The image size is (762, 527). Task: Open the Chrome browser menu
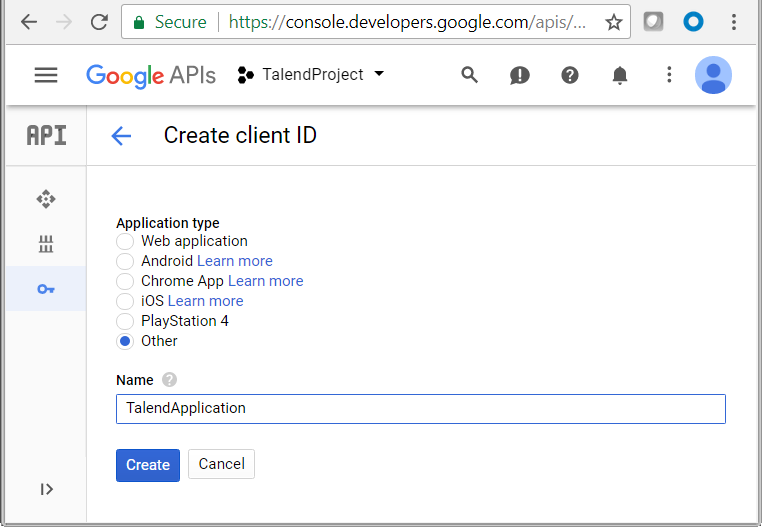click(x=735, y=22)
